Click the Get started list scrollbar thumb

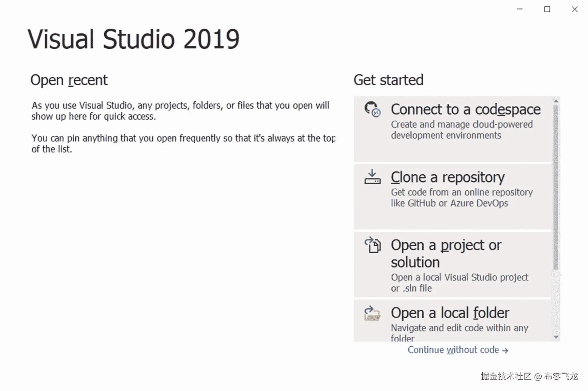(x=556, y=187)
